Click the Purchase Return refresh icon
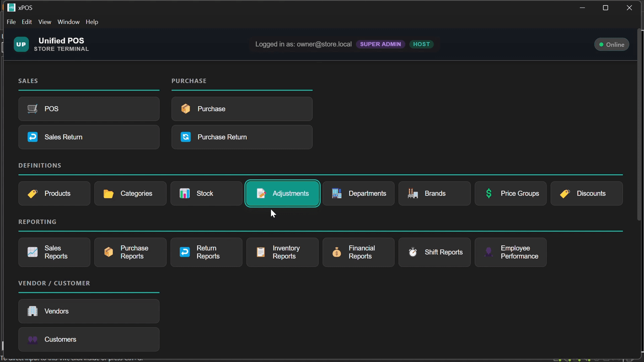 185,137
